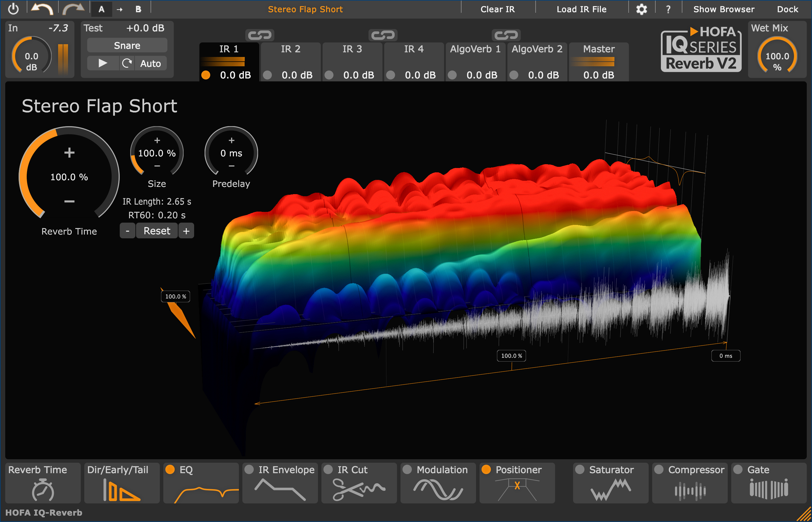This screenshot has height=522, width=812.
Task: Toggle the Compressor enable dot
Action: pyautogui.click(x=659, y=469)
